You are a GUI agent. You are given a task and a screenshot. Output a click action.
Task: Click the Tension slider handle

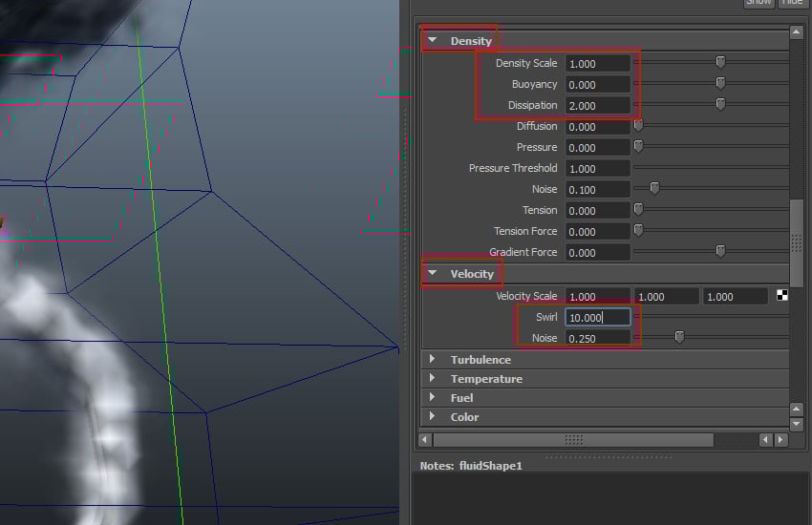638,209
